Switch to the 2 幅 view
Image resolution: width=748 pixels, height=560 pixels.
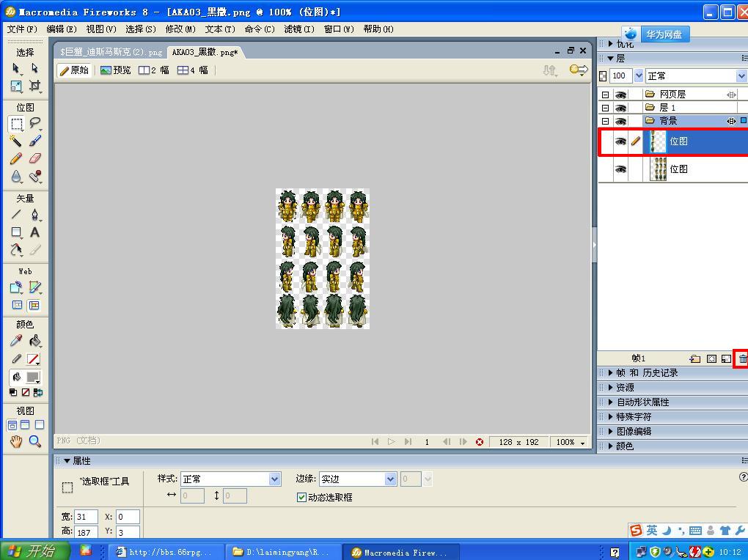153,70
